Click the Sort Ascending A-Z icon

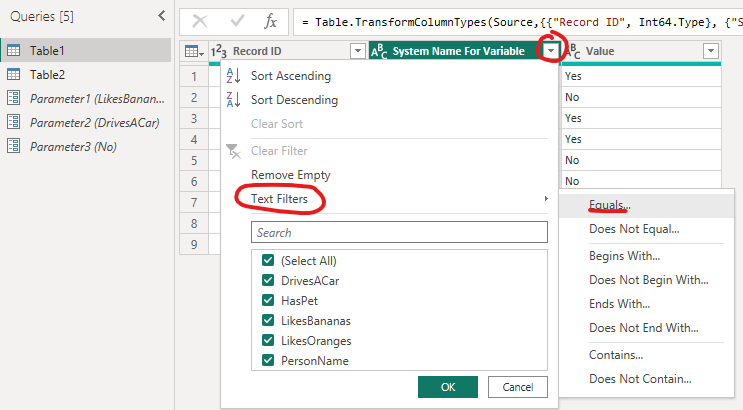coord(233,75)
